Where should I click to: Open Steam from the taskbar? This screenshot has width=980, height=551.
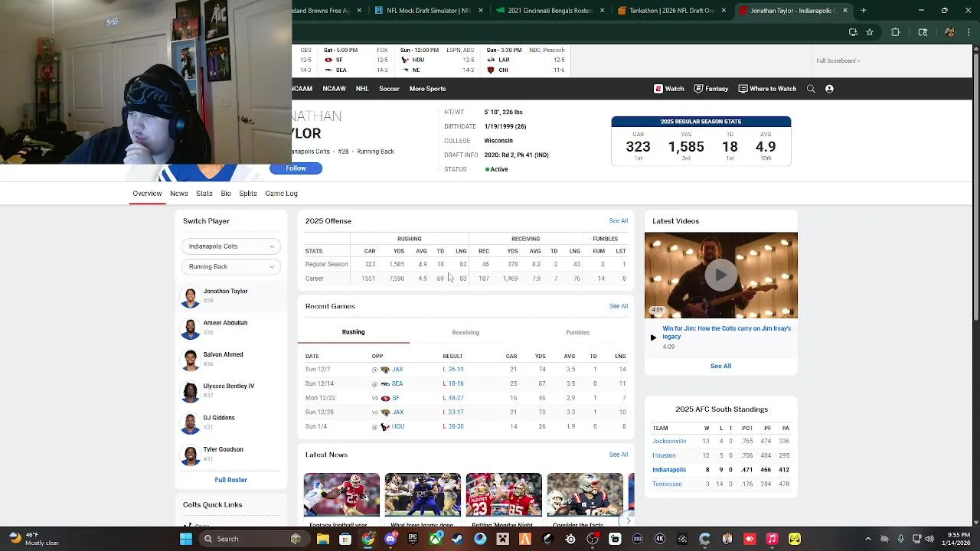458,539
